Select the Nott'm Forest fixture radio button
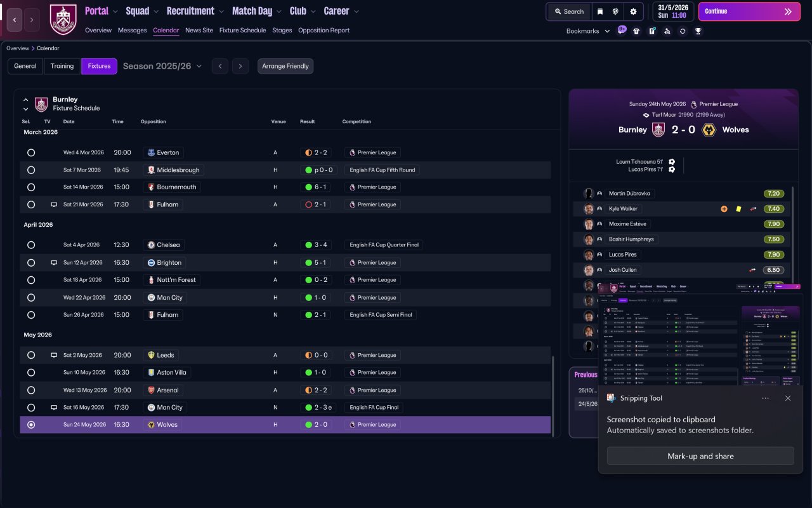Image resolution: width=812 pixels, height=508 pixels. click(x=31, y=280)
